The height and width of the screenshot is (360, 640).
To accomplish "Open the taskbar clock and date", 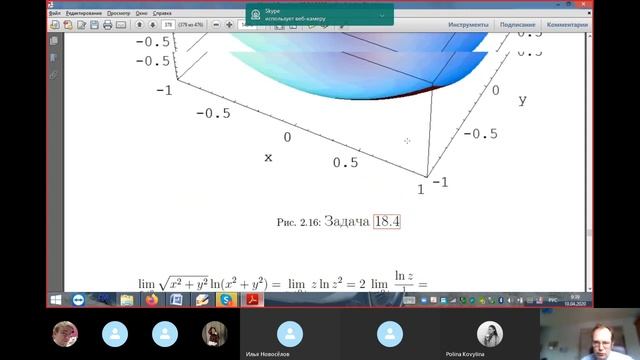I will pos(575,300).
